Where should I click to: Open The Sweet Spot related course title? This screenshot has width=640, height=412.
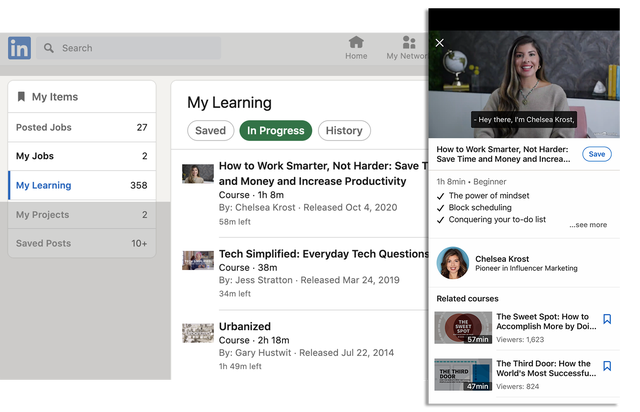coord(546,321)
